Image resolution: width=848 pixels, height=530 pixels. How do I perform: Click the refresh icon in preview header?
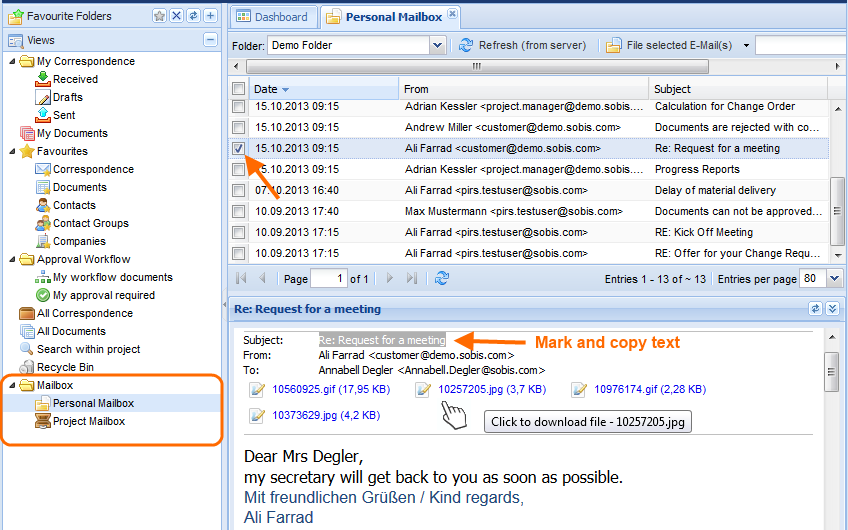click(x=815, y=309)
